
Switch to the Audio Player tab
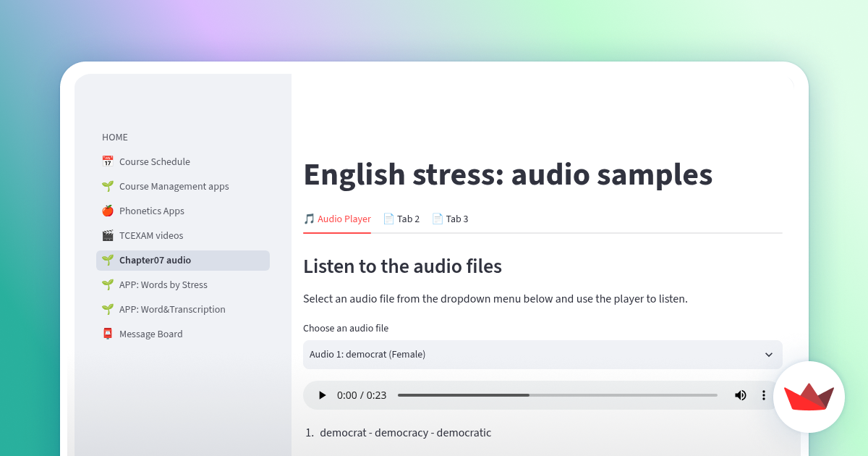337,219
